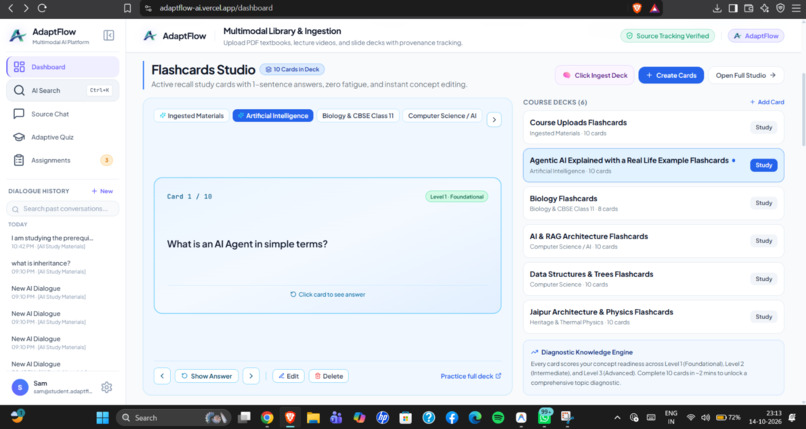Study the Course Uploads Flashcards deck
Image resolution: width=806 pixels, height=429 pixels.
pyautogui.click(x=763, y=127)
